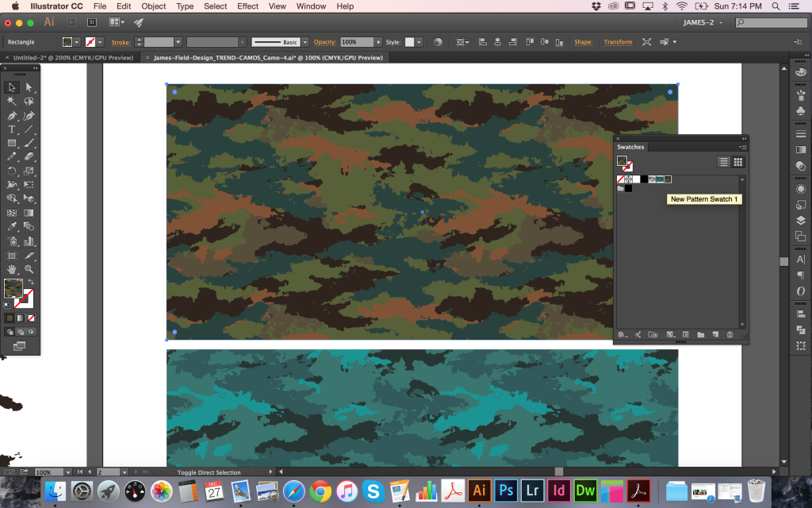Choose the Pencil tool
This screenshot has height=508, width=812.
(x=11, y=156)
